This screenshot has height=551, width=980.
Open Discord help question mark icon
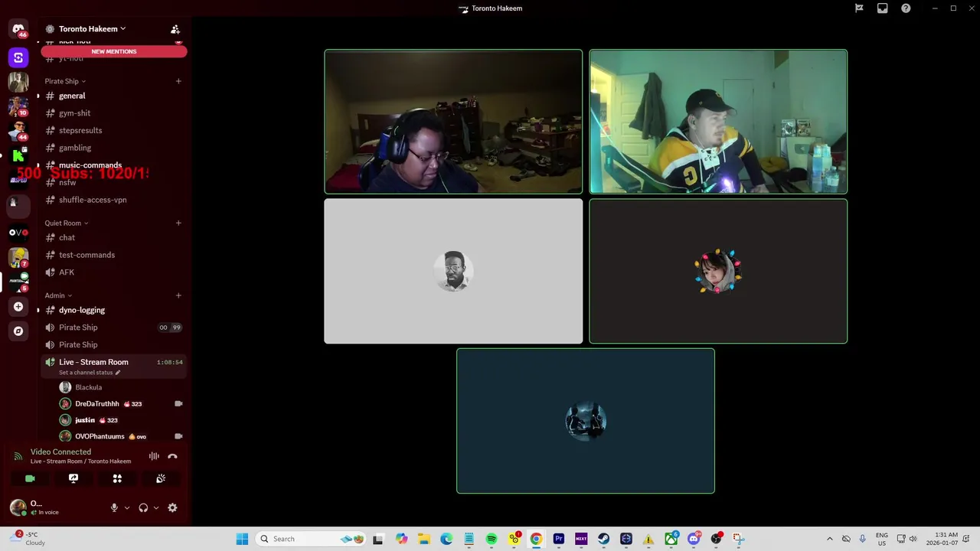click(906, 8)
